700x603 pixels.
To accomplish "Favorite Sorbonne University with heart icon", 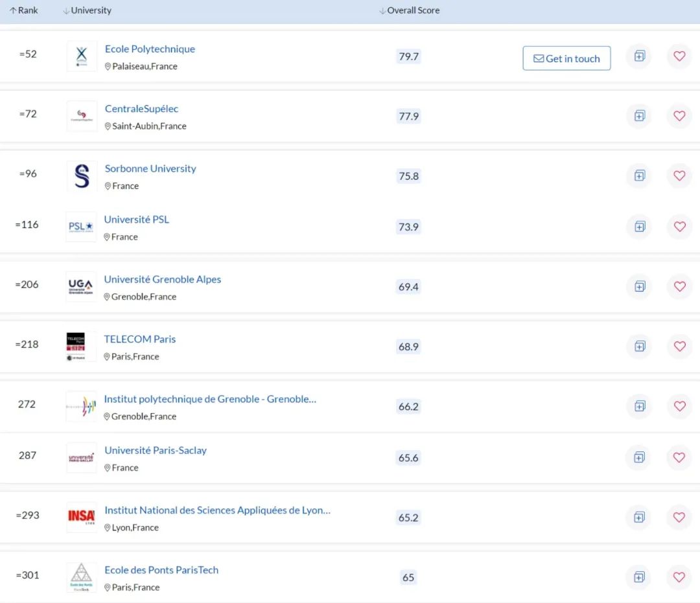I will click(679, 176).
